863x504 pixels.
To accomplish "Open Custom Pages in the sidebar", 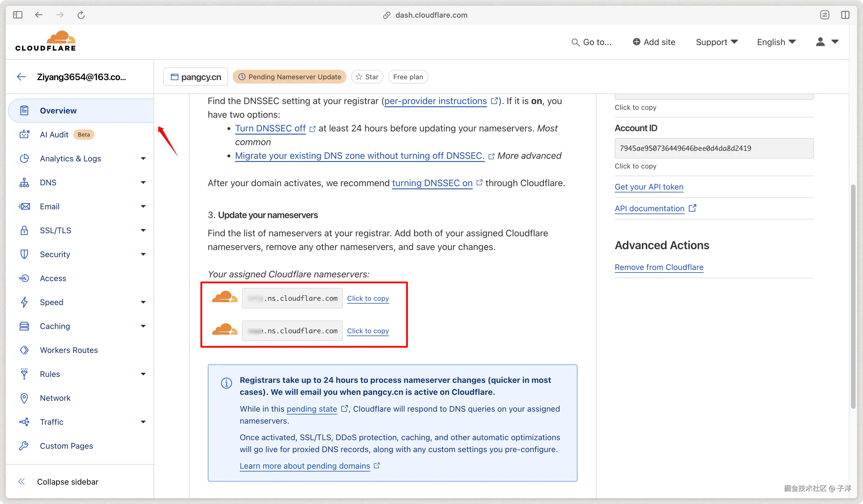I will tap(66, 446).
